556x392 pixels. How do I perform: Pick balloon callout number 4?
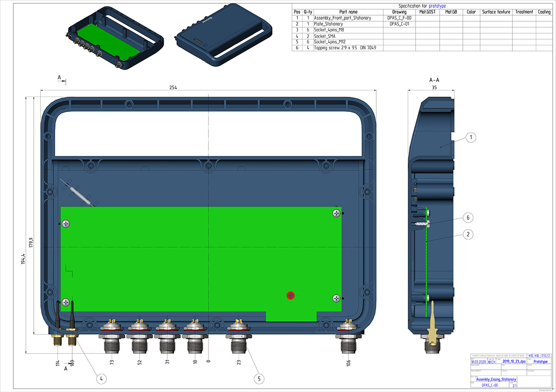[x=101, y=378]
